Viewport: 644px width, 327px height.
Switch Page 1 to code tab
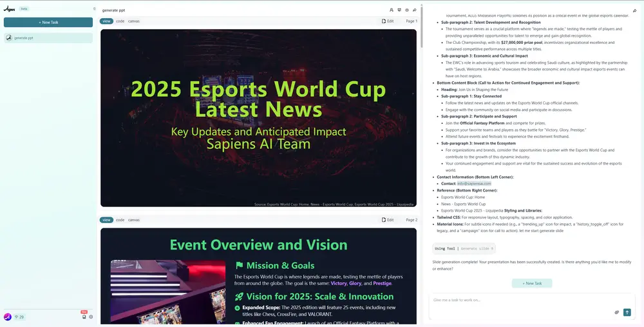(120, 21)
